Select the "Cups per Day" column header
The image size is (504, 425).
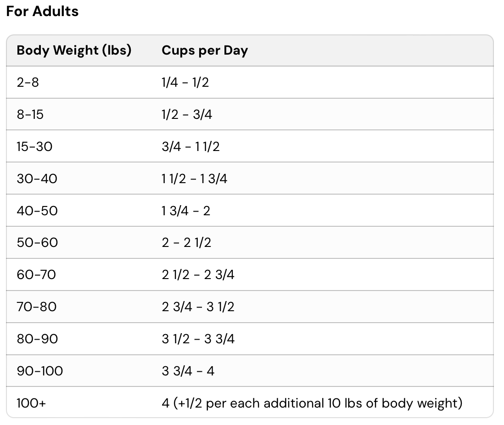(205, 50)
